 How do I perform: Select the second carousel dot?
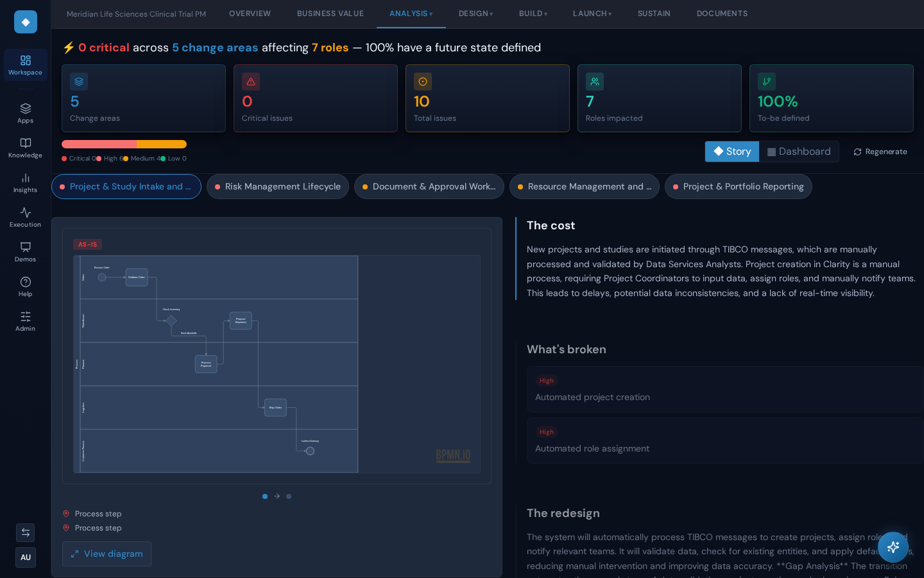[289, 496]
